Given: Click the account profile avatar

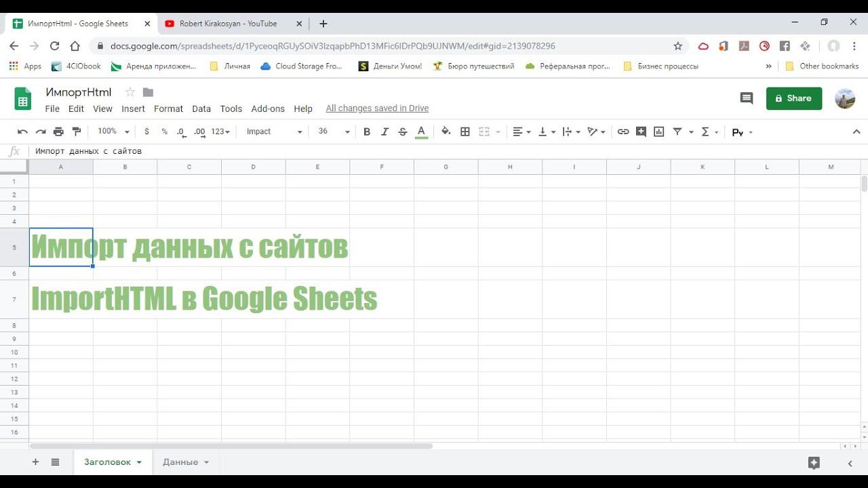Looking at the screenshot, I should (845, 98).
